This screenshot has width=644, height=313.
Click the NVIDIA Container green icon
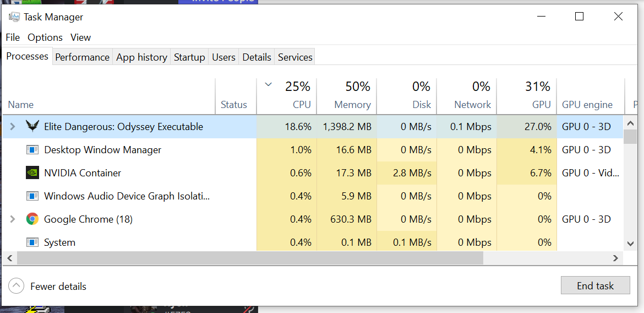point(32,172)
